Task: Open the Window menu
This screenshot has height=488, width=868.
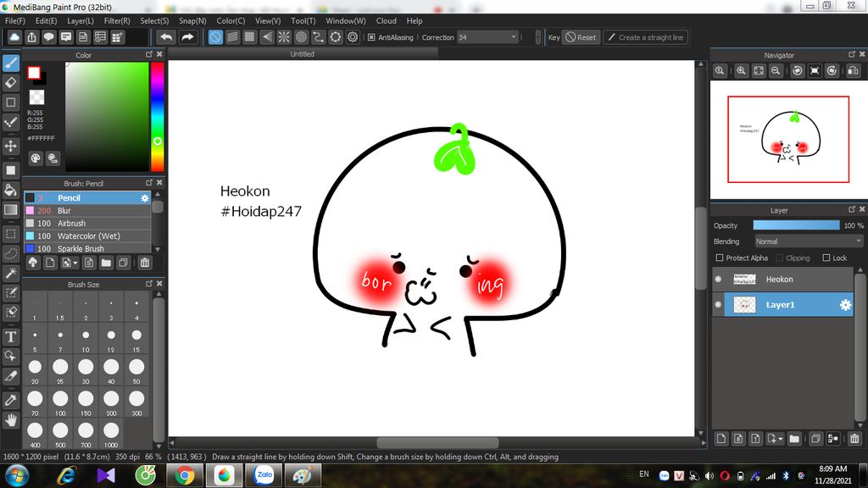Action: click(x=346, y=21)
